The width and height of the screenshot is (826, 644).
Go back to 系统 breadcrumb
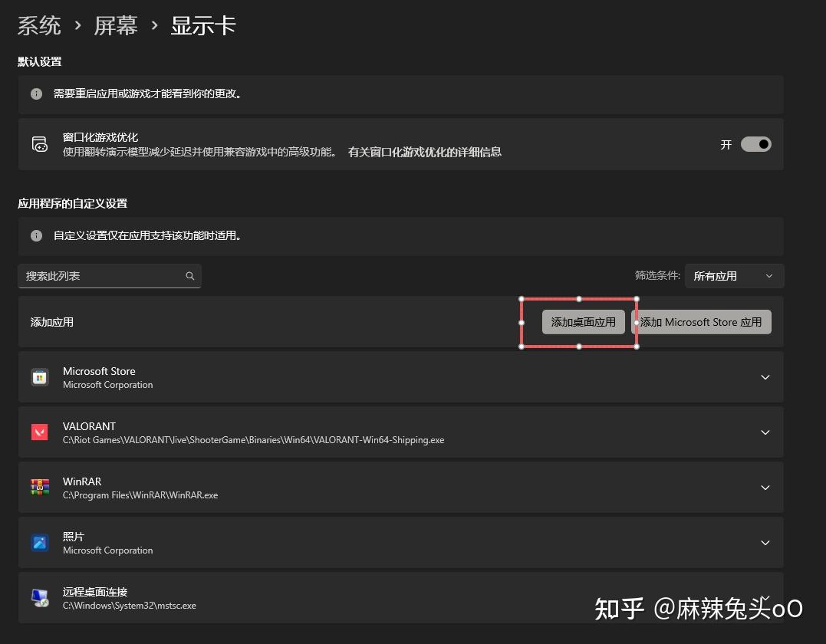40,26
